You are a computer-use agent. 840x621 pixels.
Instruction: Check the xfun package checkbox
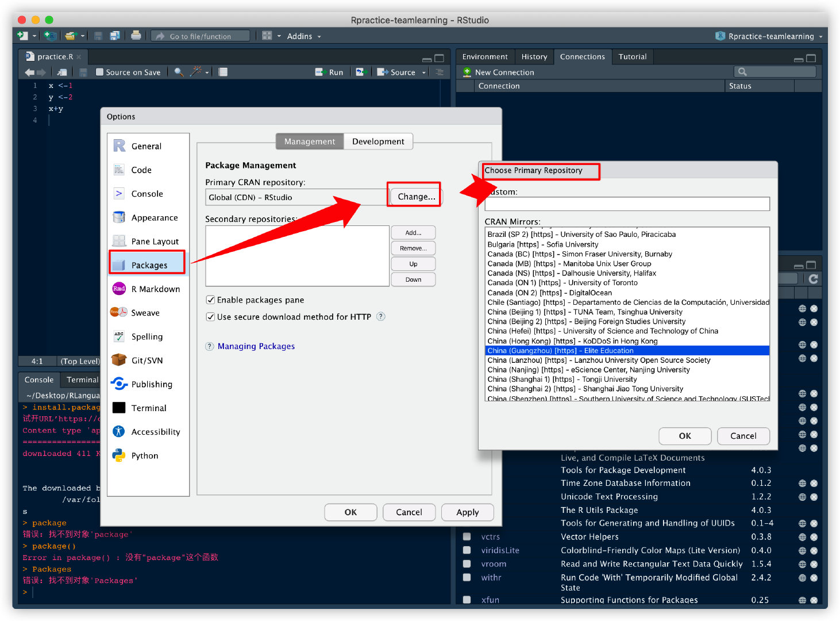click(x=467, y=600)
